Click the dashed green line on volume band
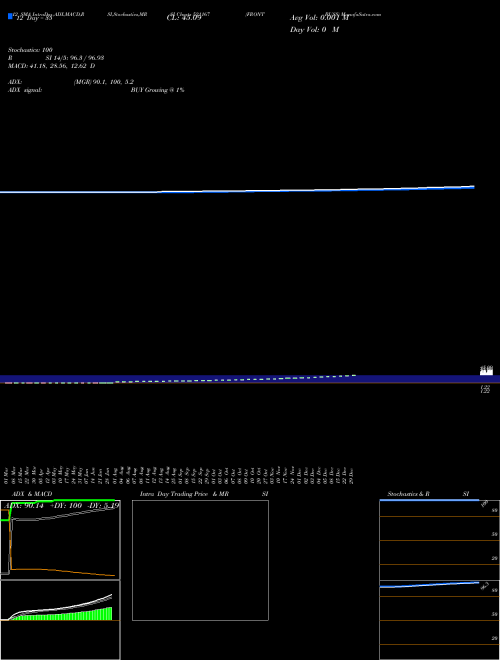The width and height of the screenshot is (500, 660). click(x=236, y=378)
